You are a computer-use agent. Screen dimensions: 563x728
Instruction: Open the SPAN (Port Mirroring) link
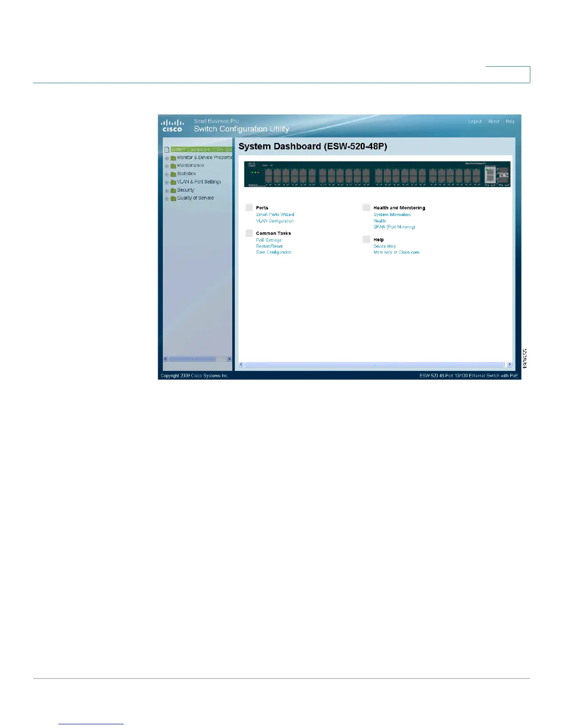394,227
